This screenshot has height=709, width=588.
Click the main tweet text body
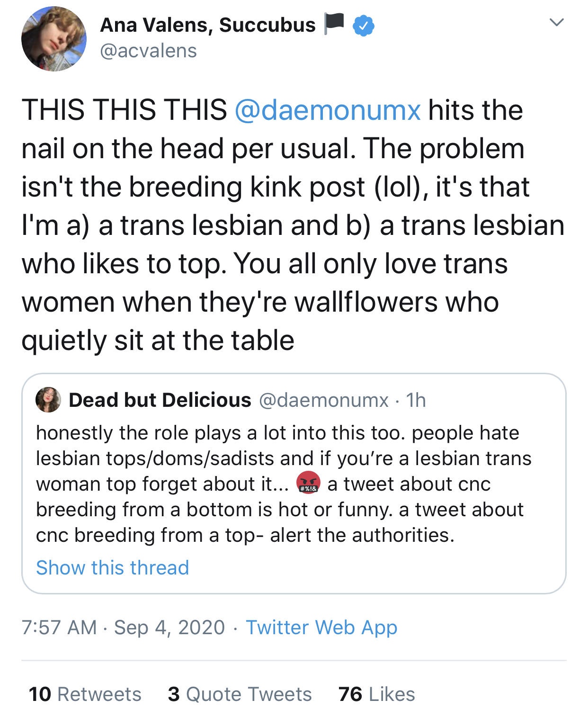(284, 225)
